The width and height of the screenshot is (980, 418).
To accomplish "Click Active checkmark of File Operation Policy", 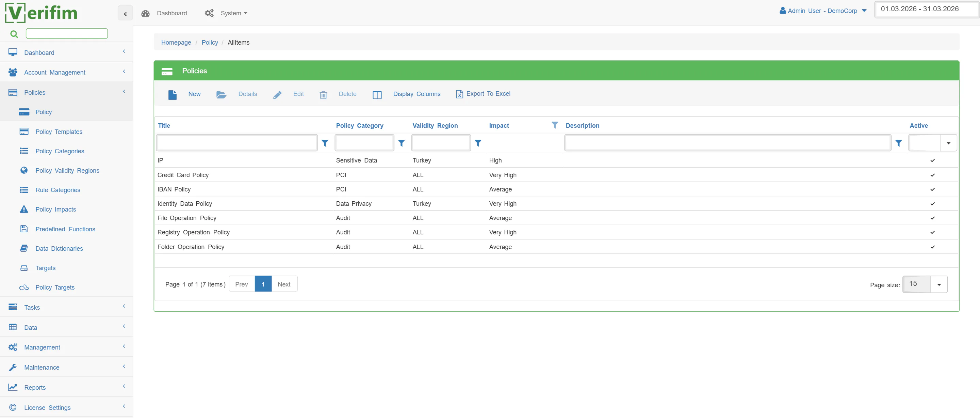I will [932, 218].
